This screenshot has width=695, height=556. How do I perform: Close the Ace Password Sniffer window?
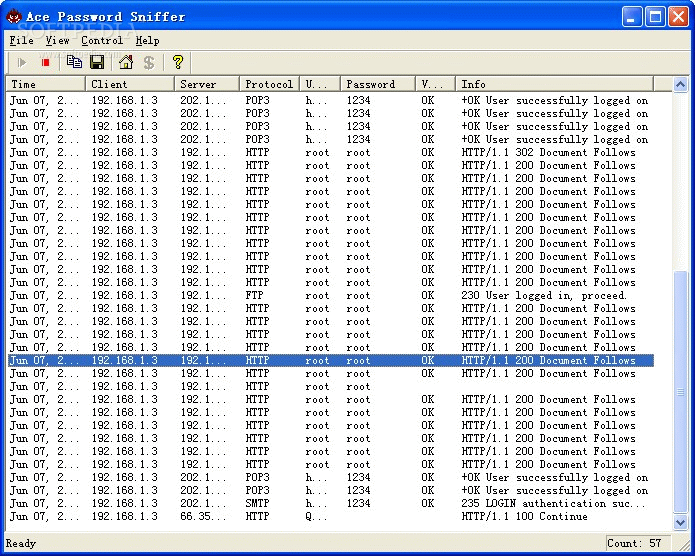679,17
